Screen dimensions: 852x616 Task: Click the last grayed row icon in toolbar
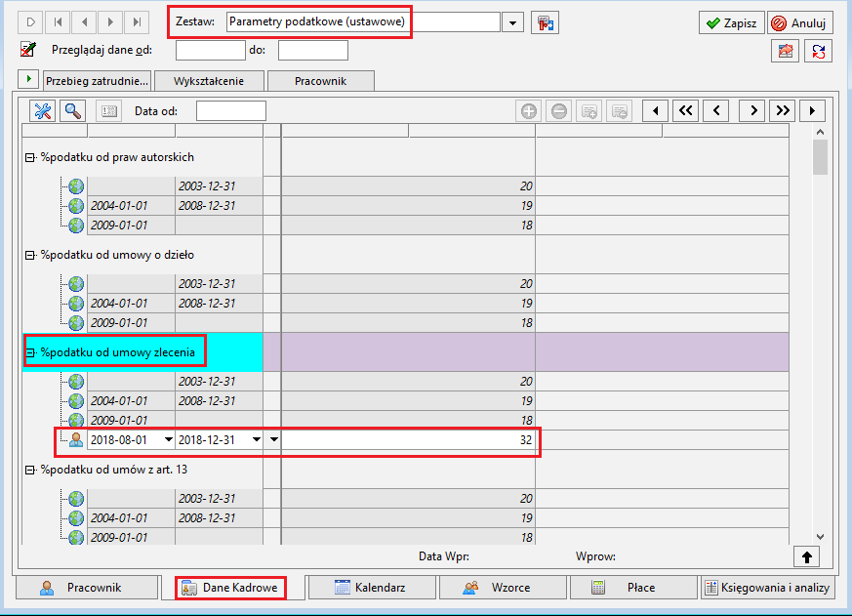619,111
